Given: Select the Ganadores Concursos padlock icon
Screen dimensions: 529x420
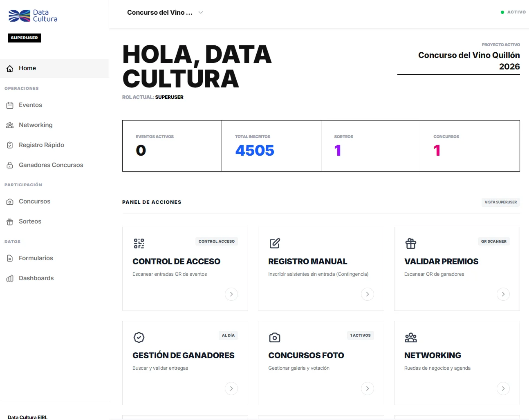Looking at the screenshot, I should pos(10,165).
